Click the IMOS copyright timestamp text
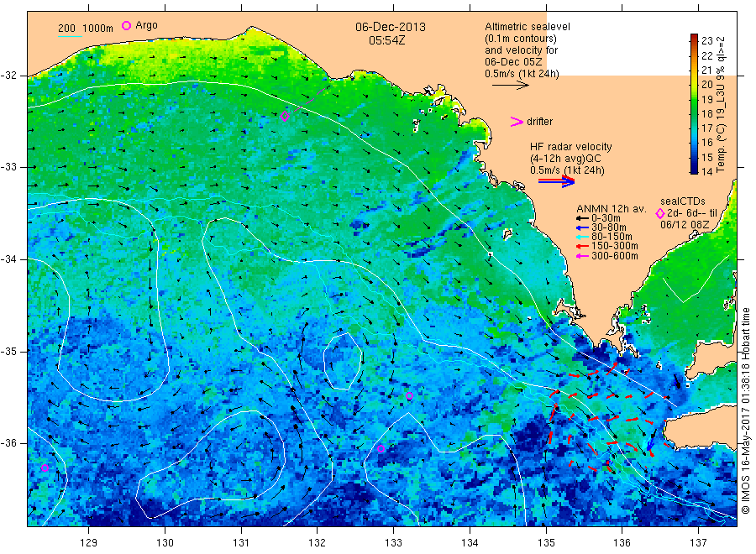This screenshot has width=756, height=554. pos(745,411)
